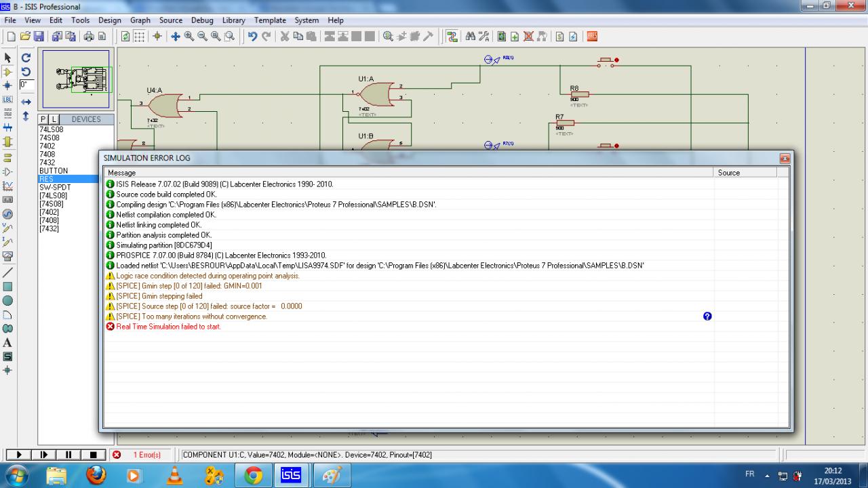
Task: Zoom in on the schematic
Action: (x=189, y=36)
